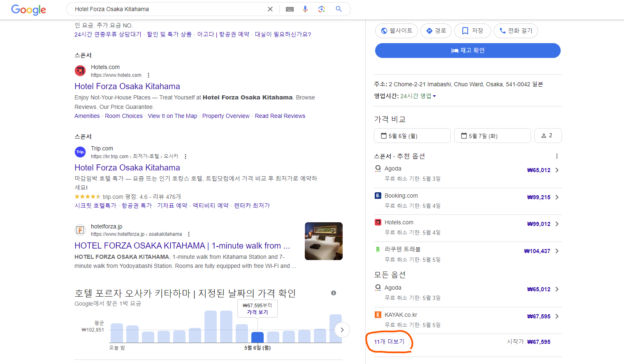The height and width of the screenshot is (364, 624).
Task: Open the on-screen keyboard icon
Action: point(290,9)
